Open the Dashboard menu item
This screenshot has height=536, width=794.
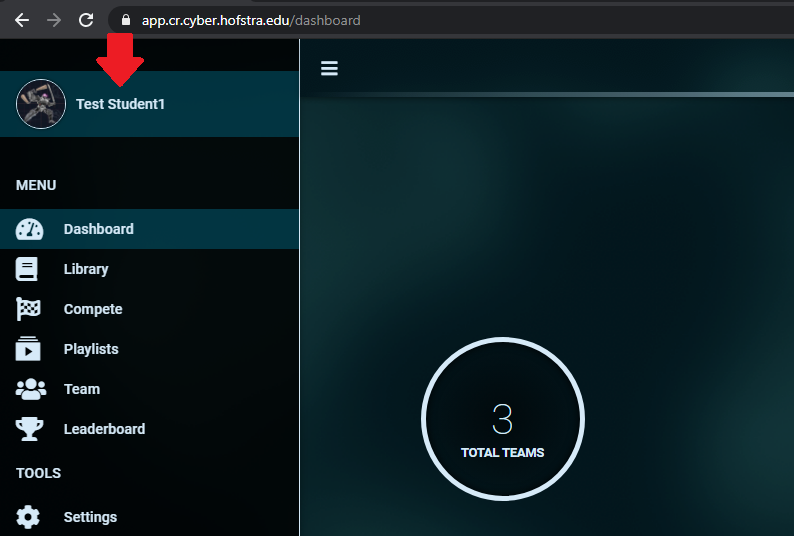tap(98, 229)
